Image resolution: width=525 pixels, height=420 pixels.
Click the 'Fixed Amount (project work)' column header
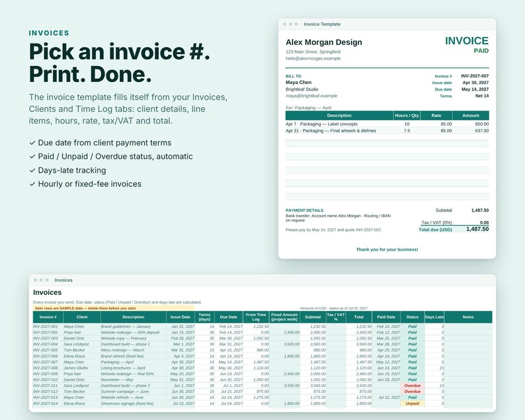[284, 317]
